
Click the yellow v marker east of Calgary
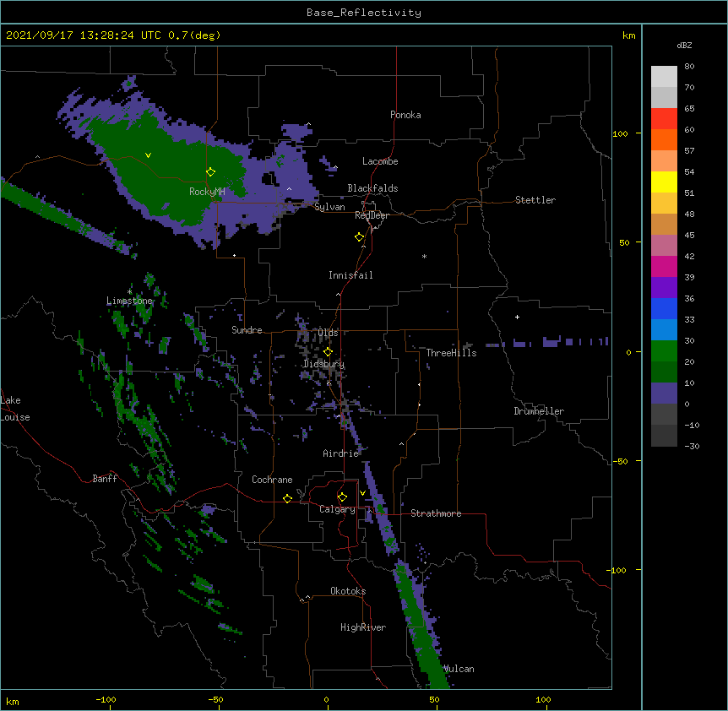tap(362, 493)
